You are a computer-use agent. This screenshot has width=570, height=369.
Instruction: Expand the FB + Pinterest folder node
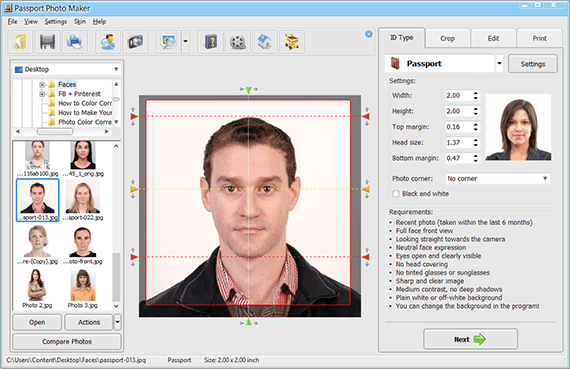[42, 94]
